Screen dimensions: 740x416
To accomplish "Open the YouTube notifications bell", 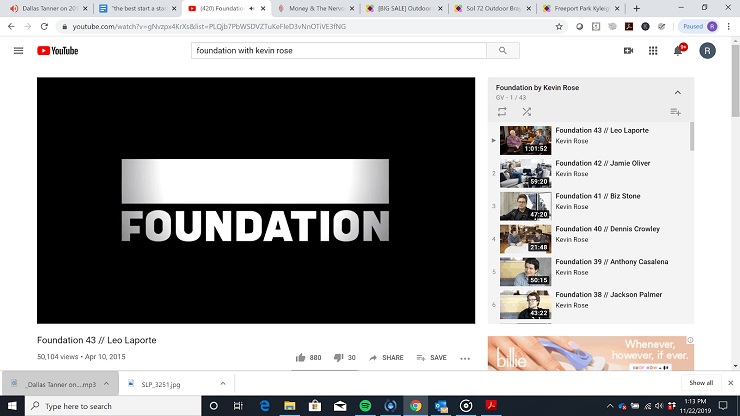I will [679, 50].
